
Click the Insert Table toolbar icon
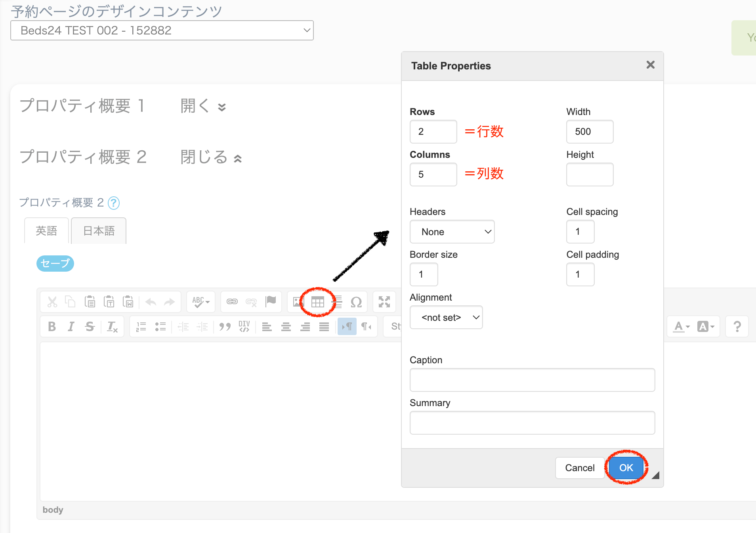pyautogui.click(x=317, y=302)
